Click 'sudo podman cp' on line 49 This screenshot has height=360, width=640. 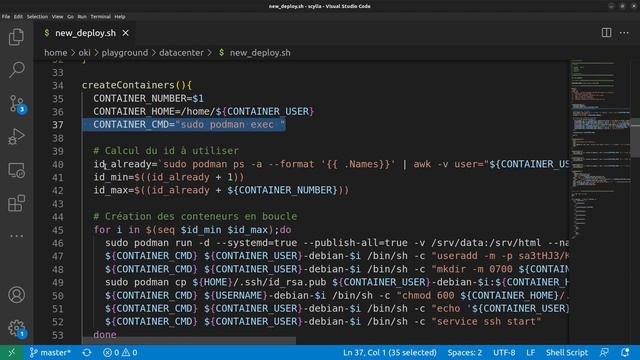click(x=146, y=282)
